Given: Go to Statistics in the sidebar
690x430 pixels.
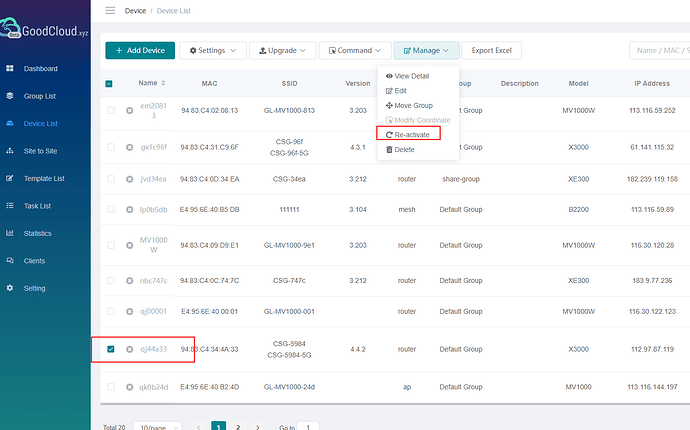Looking at the screenshot, I should (x=37, y=233).
